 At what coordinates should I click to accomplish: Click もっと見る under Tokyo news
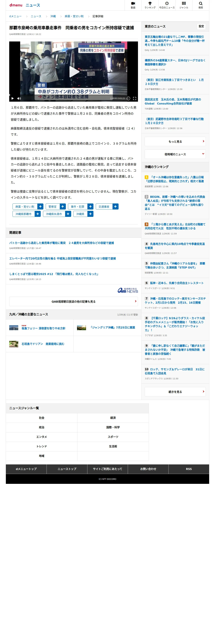point(175,141)
